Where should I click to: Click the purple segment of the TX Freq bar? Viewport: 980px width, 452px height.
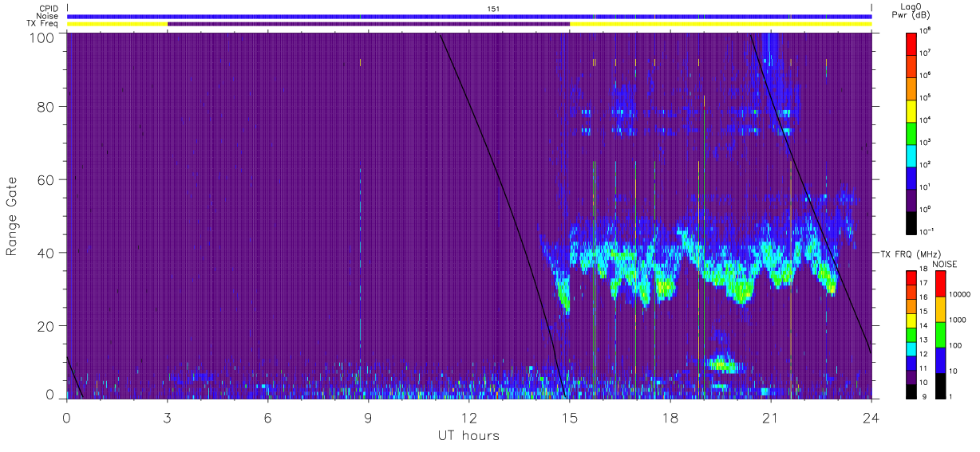click(x=369, y=24)
